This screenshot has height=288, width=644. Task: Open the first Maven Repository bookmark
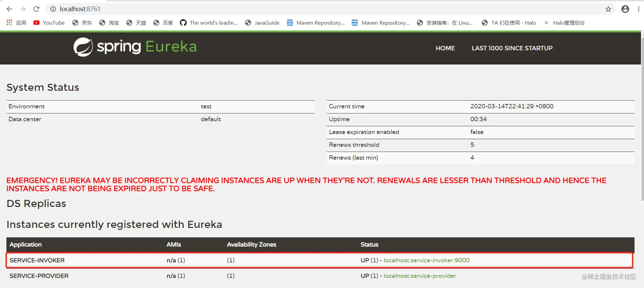click(x=316, y=23)
